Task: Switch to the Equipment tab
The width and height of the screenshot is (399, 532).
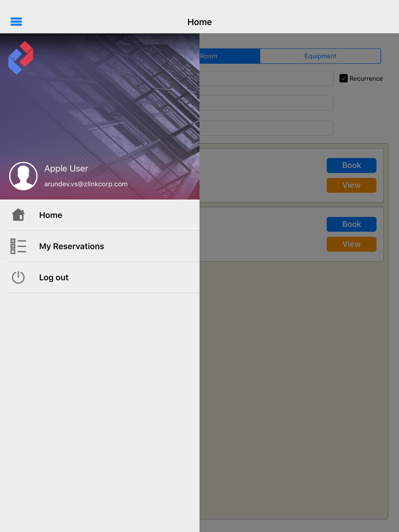Action: pos(320,56)
